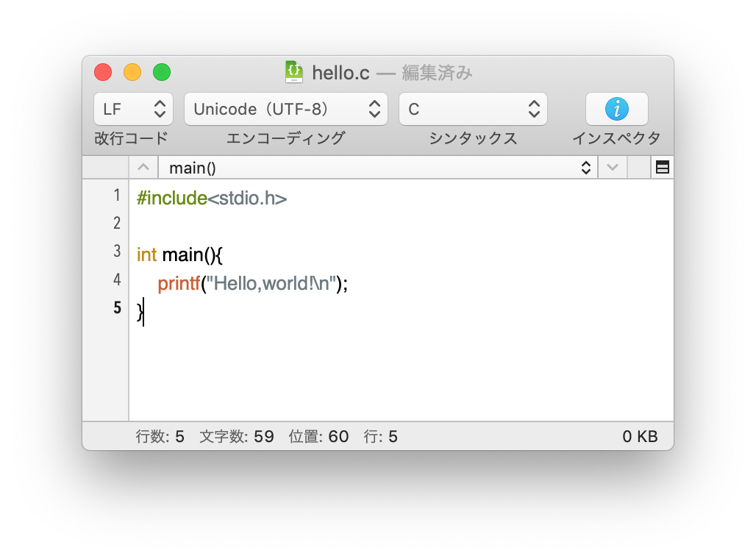Click the インスペクタ toolbar label

[x=617, y=138]
